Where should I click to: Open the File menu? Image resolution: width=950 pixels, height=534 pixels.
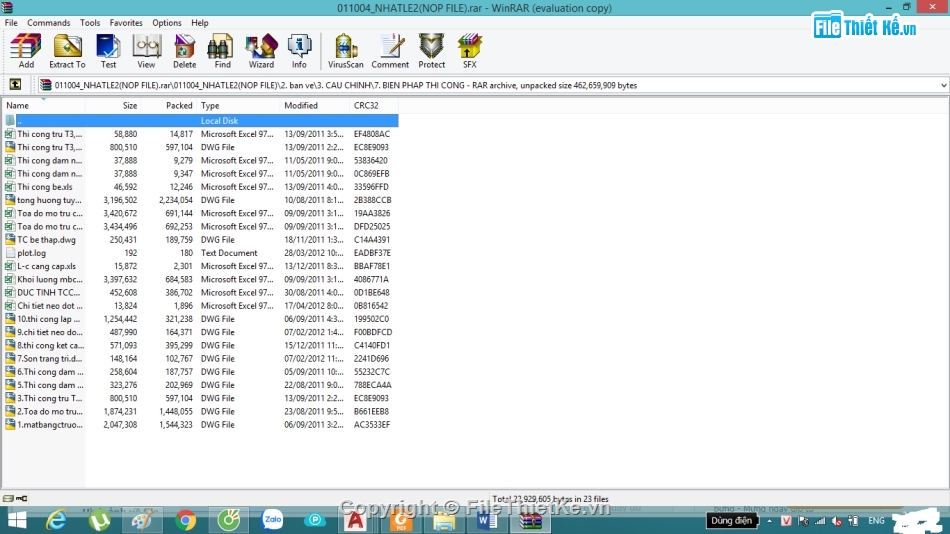coord(11,22)
